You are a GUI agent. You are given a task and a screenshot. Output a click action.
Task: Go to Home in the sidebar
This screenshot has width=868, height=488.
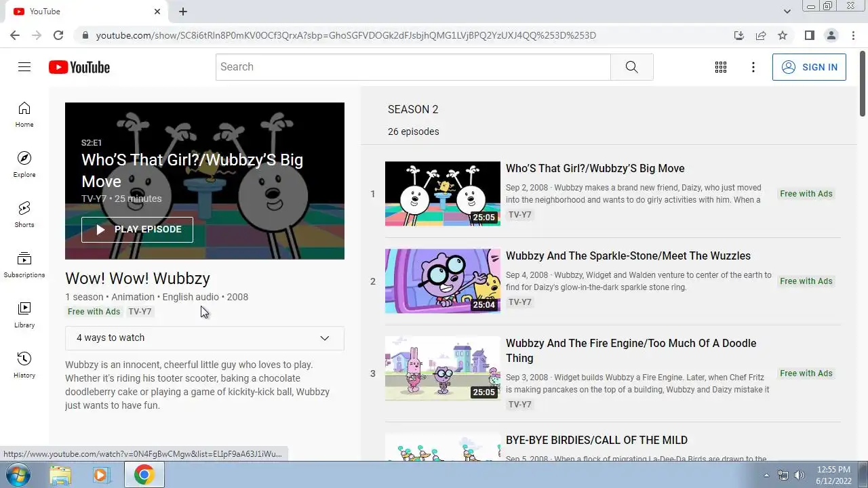coord(24,115)
